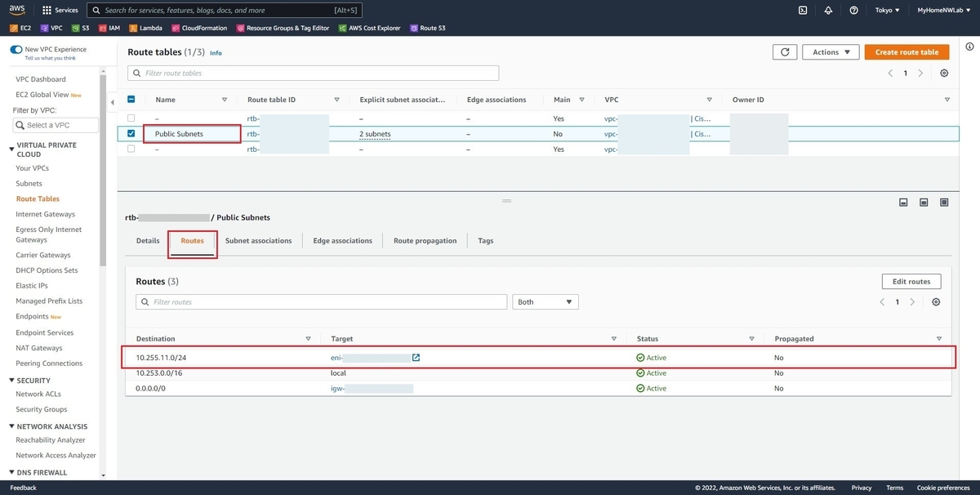Viewport: 980px width, 495px height.
Task: Go to next page of routes
Action: pyautogui.click(x=912, y=302)
